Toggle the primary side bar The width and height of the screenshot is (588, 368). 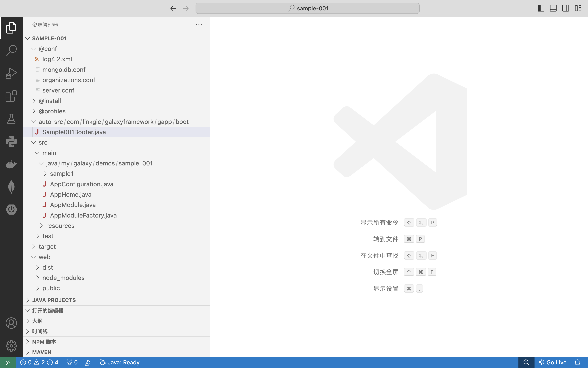541,8
